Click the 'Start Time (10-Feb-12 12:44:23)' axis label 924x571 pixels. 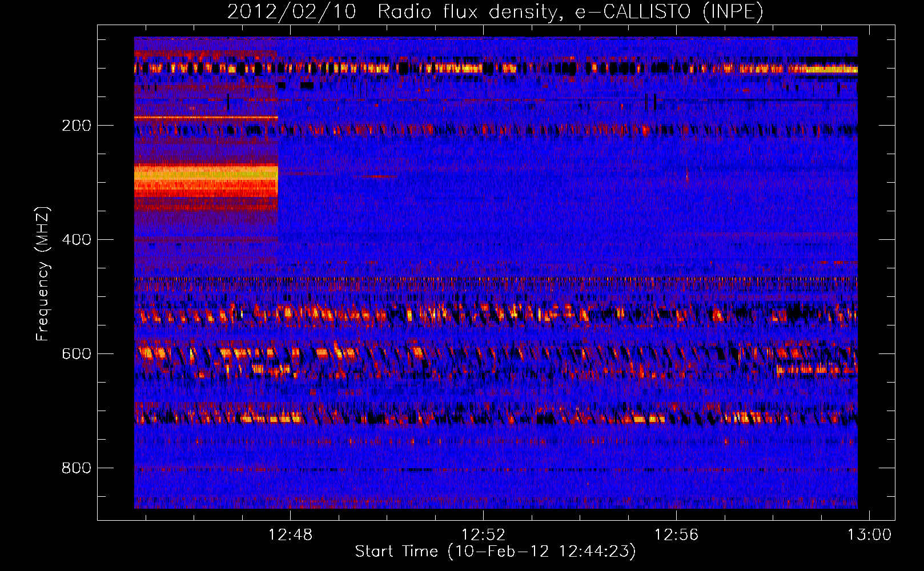pos(495,552)
